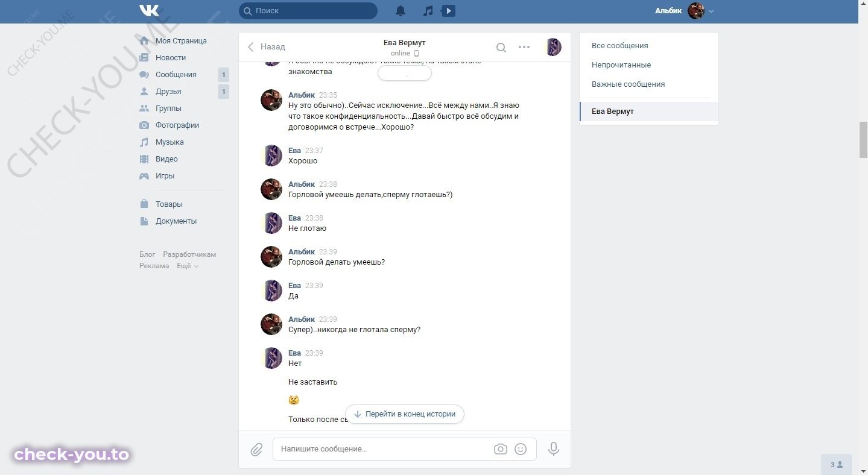Click Альбик's avatar on the 23:35 message
The image size is (868, 475).
(x=271, y=100)
